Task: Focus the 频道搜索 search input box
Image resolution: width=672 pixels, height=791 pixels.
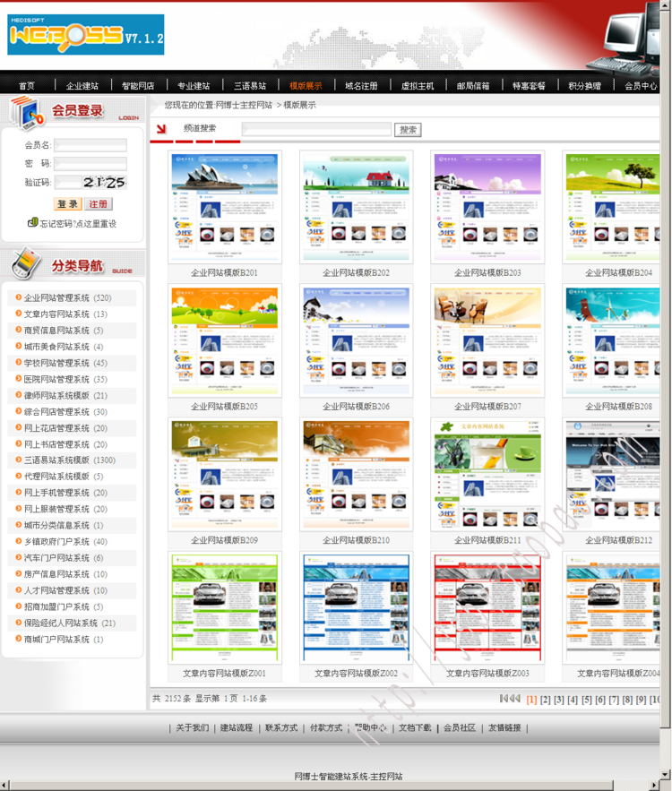Action: click(317, 130)
